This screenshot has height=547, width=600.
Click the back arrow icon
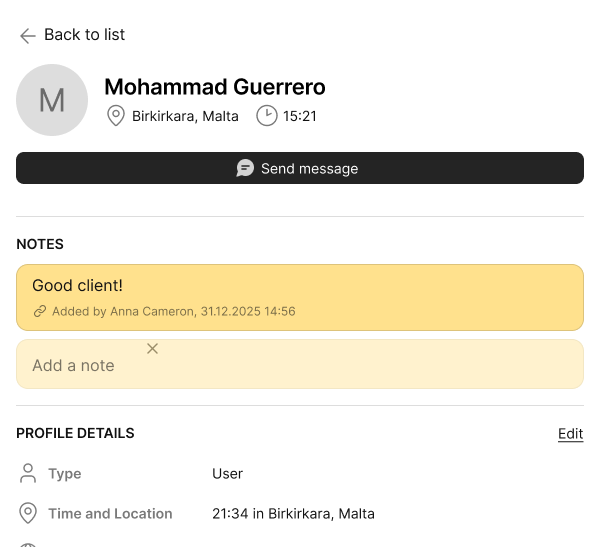point(27,35)
